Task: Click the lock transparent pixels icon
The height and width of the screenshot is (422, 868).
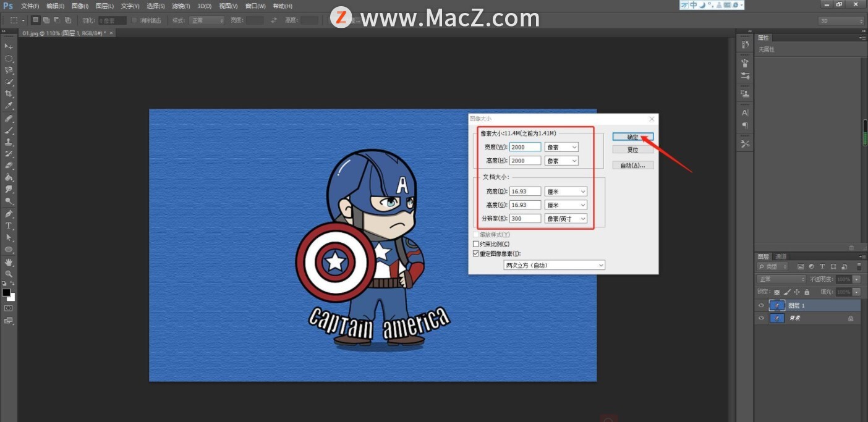Action: (x=777, y=292)
